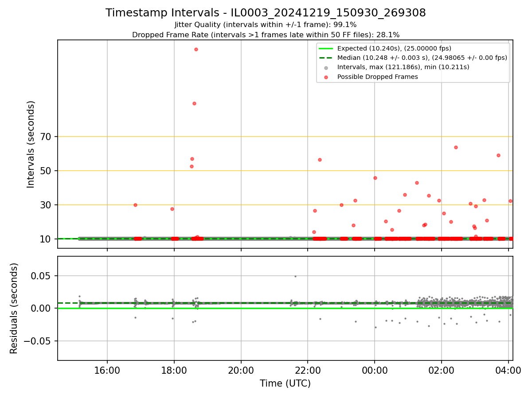This screenshot has height=399, width=532.
Task: Click the 'Dropped Frame Rate' subtitle line reading 28.1%
Action: 266,35
